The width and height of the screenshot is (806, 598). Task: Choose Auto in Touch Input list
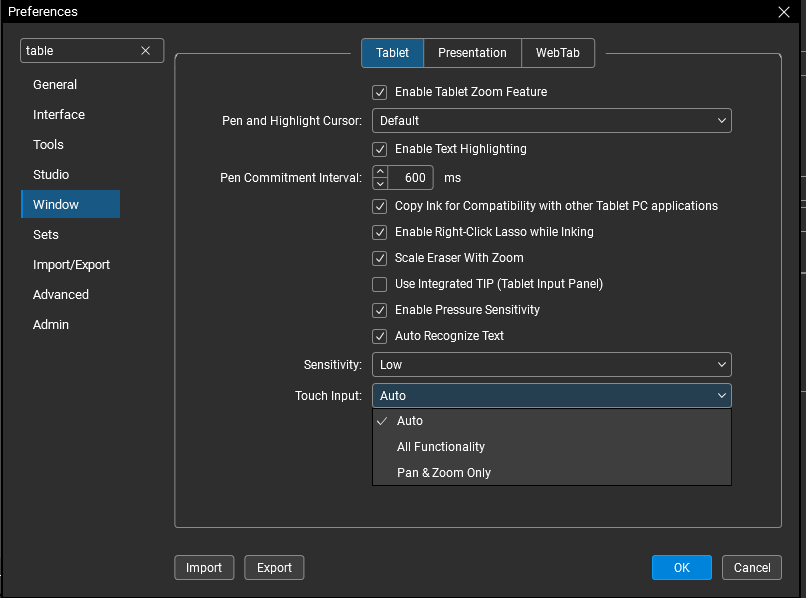tap(552, 421)
